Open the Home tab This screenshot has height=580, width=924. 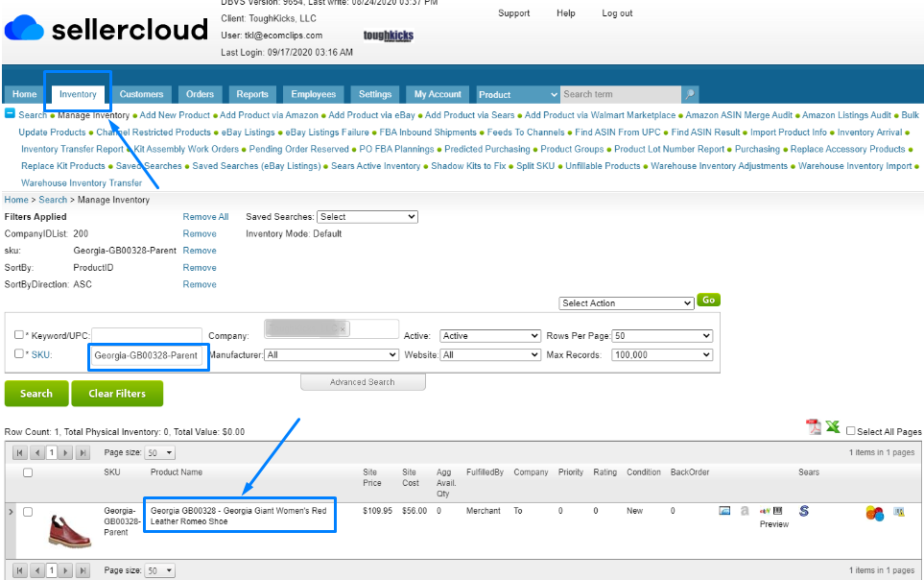coord(25,94)
